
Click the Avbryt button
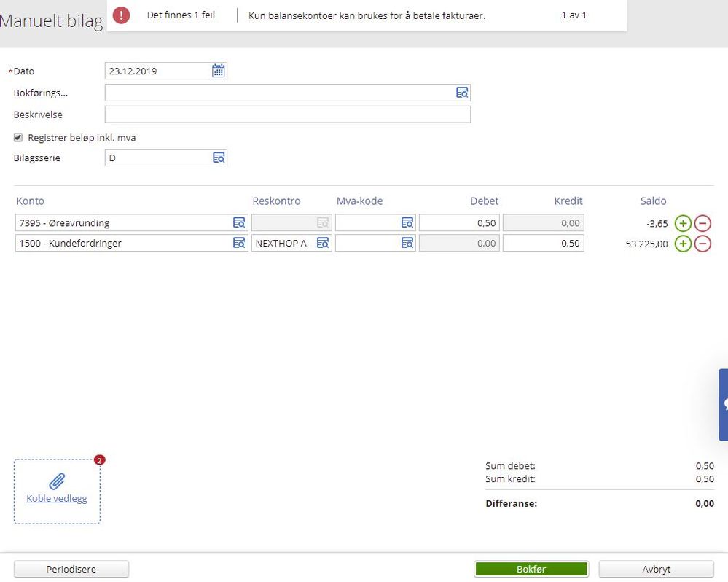coord(656,569)
